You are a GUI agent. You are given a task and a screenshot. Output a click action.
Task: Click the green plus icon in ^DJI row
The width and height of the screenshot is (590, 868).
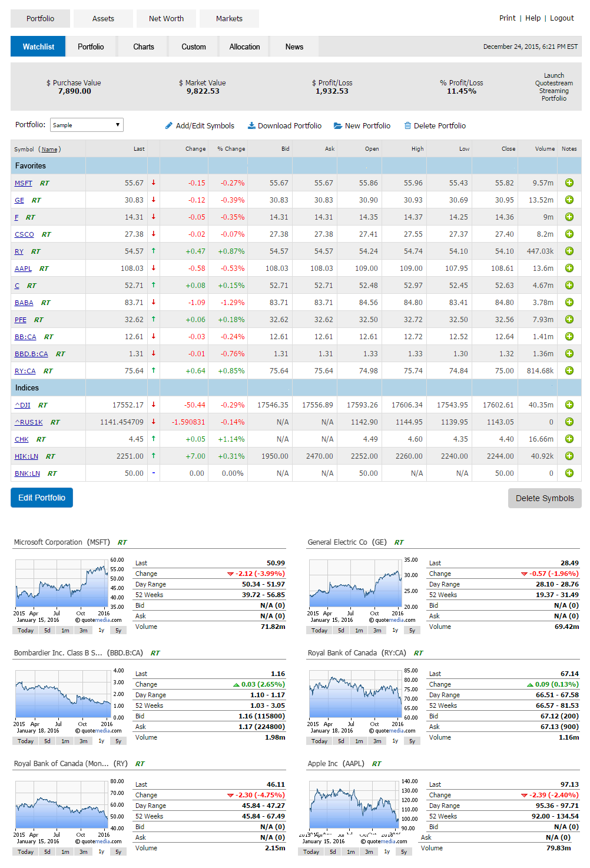[x=569, y=405]
